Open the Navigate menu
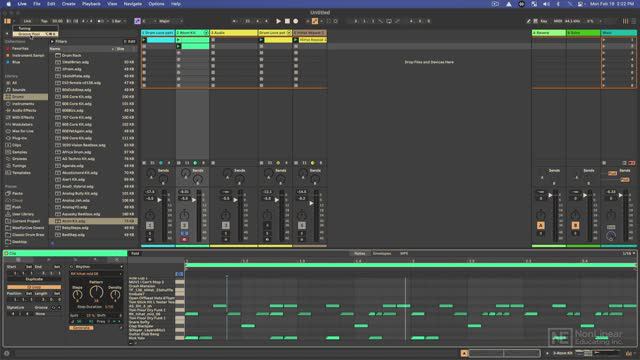 [x=133, y=4]
